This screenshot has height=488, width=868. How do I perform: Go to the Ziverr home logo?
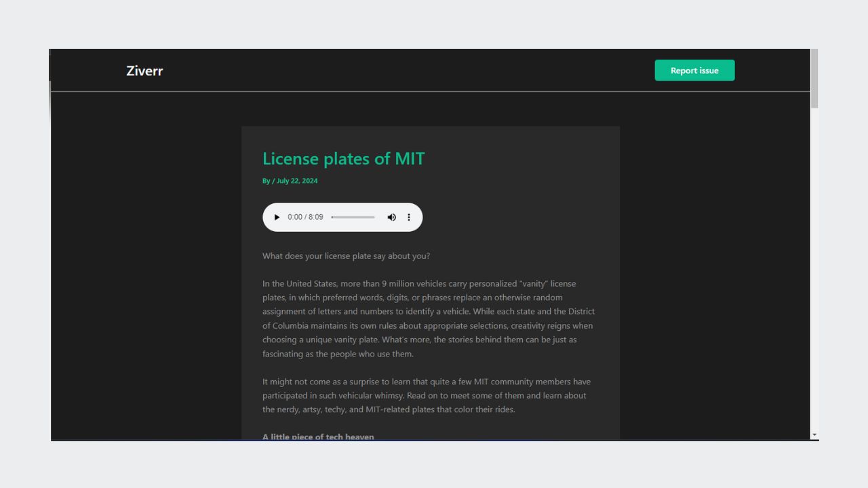tap(144, 70)
